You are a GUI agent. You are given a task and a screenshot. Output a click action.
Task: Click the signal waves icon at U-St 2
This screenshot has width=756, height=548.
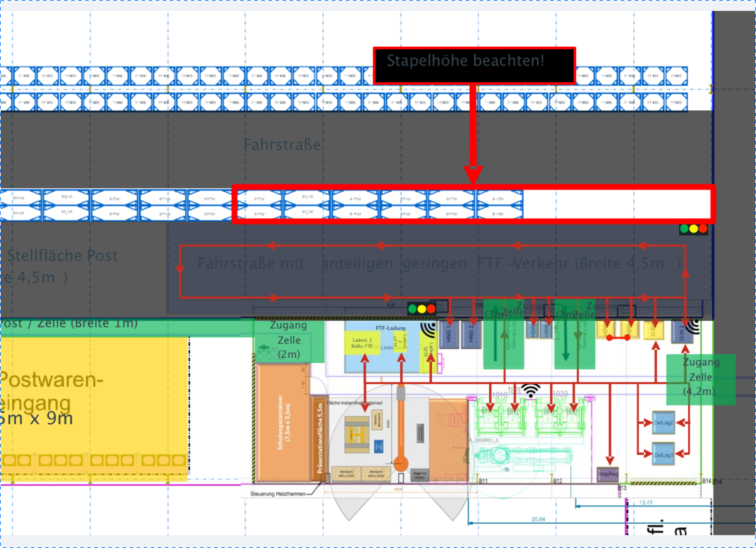[x=694, y=326]
